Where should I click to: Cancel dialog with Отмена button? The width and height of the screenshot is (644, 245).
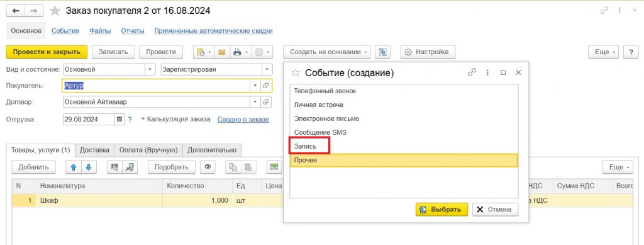point(496,209)
